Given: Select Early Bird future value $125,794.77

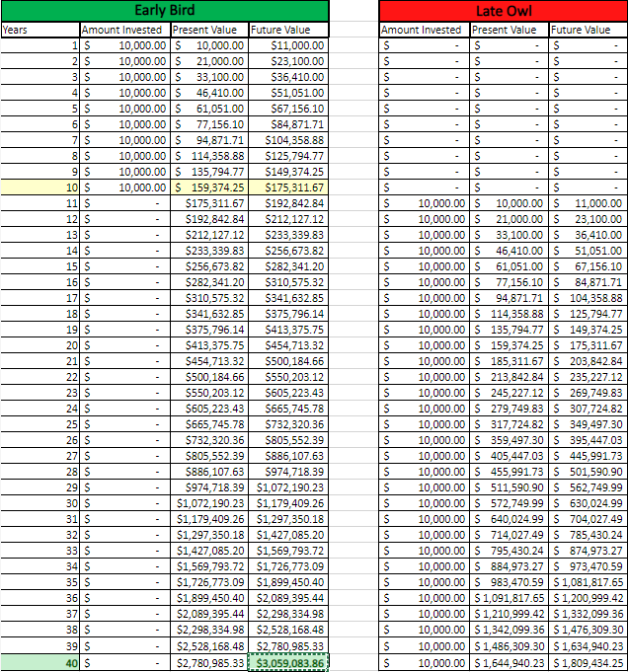Looking at the screenshot, I should click(x=288, y=156).
